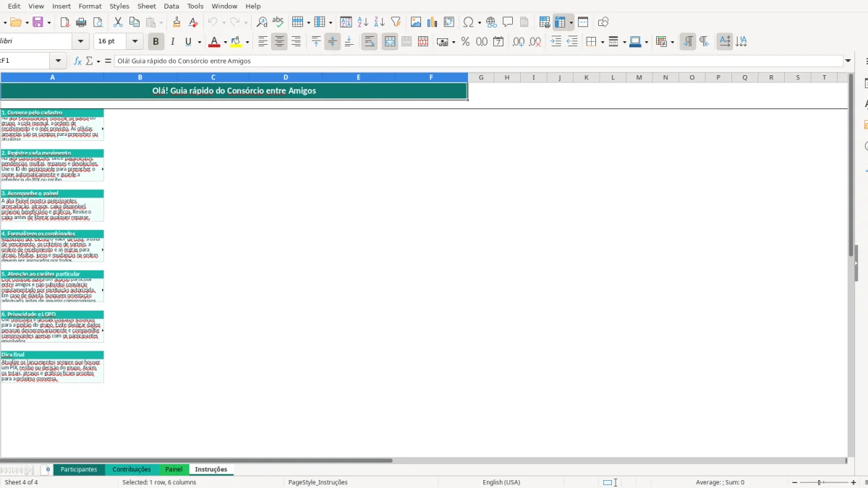
Task: Switch to the Contribuições sheet tab
Action: [x=132, y=469]
